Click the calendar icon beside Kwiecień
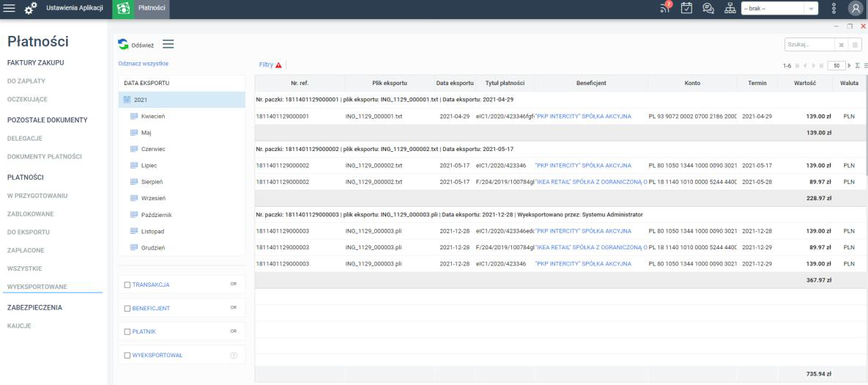Screen dimensions: 868x385 (133, 117)
